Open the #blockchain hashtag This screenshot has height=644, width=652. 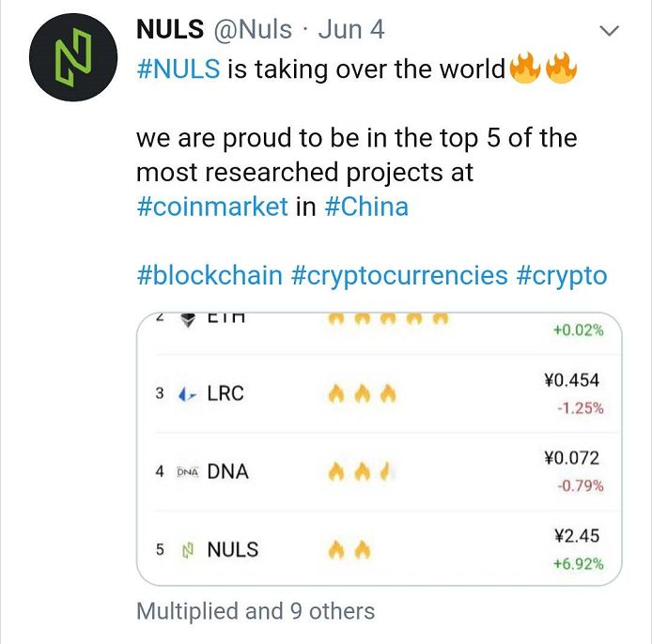click(210, 275)
